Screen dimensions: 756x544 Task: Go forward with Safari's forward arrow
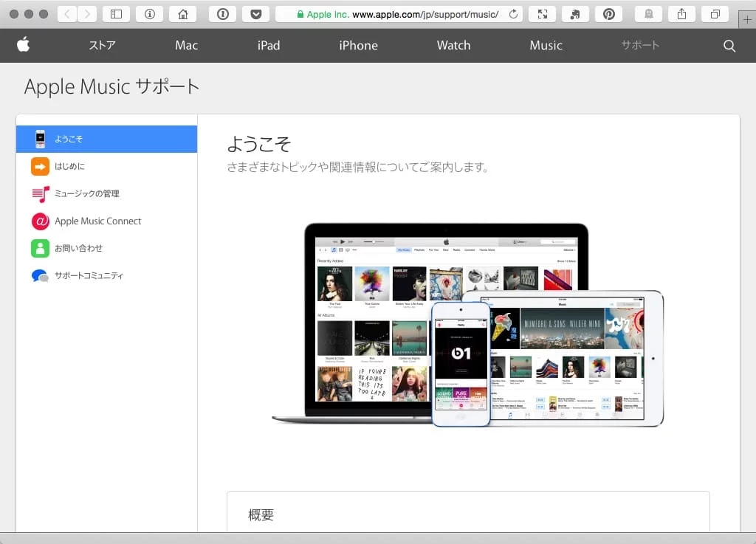coord(87,14)
